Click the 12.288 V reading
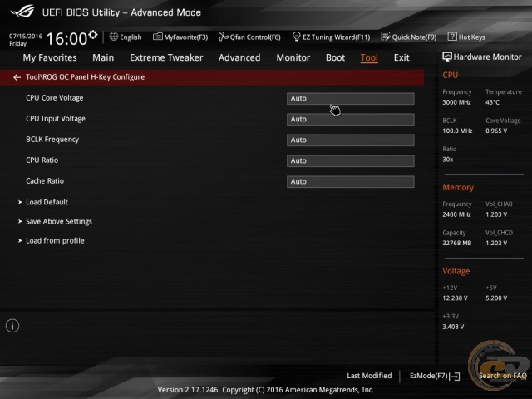Image resolution: width=532 pixels, height=399 pixels. coord(455,298)
